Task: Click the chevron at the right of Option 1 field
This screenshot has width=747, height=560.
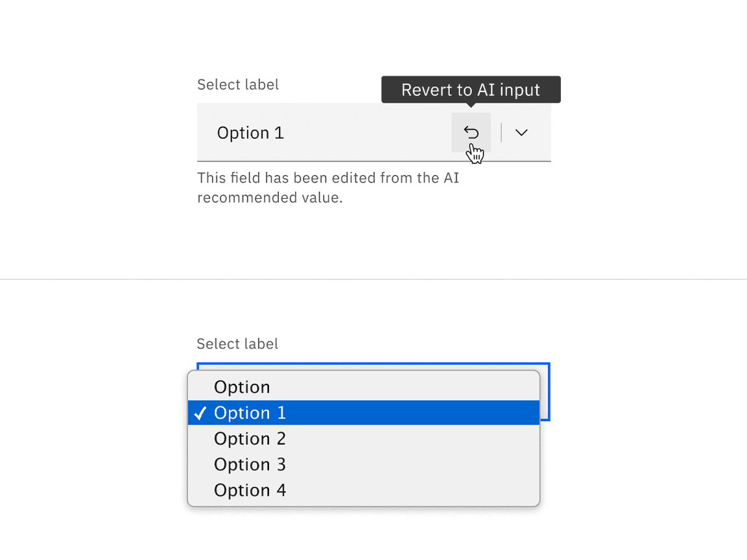Action: click(521, 132)
